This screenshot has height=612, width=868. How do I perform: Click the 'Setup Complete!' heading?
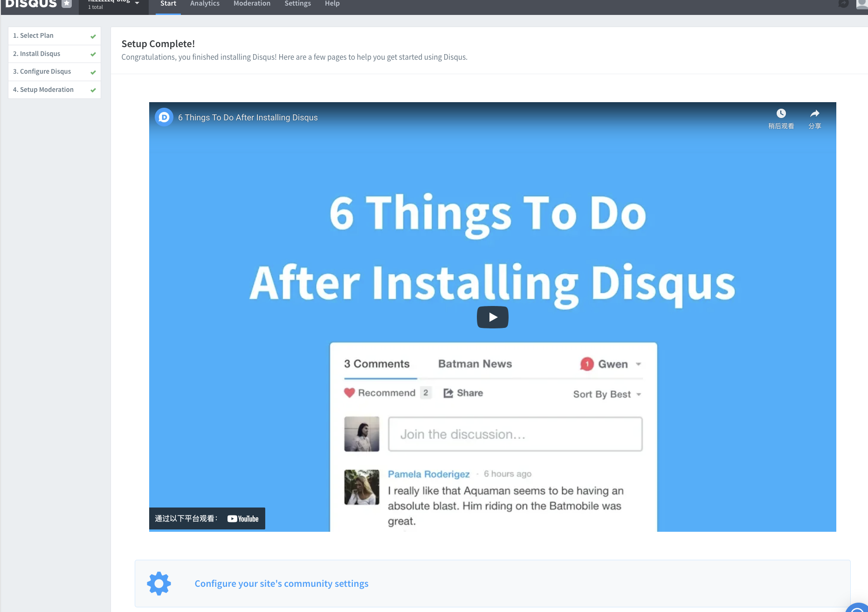158,44
